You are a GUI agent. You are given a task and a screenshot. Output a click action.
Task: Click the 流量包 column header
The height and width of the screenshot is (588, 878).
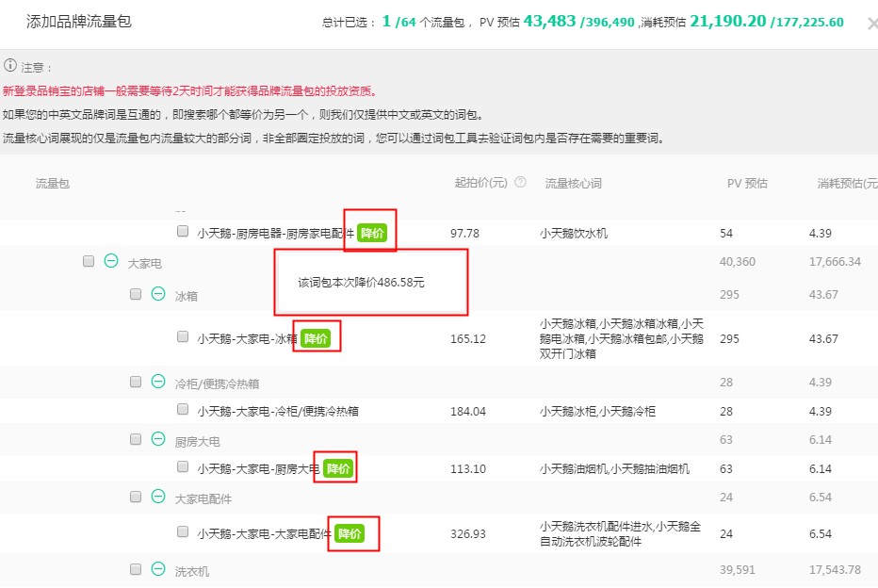point(53,183)
